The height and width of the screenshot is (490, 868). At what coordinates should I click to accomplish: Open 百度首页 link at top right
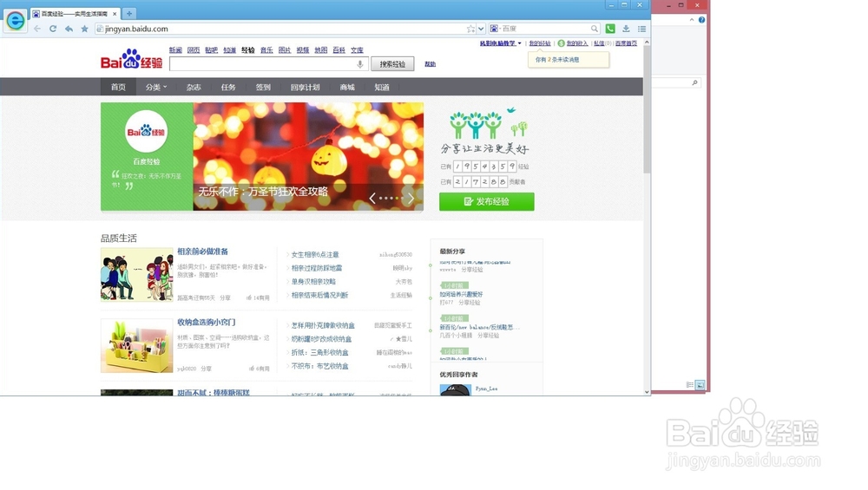point(626,43)
